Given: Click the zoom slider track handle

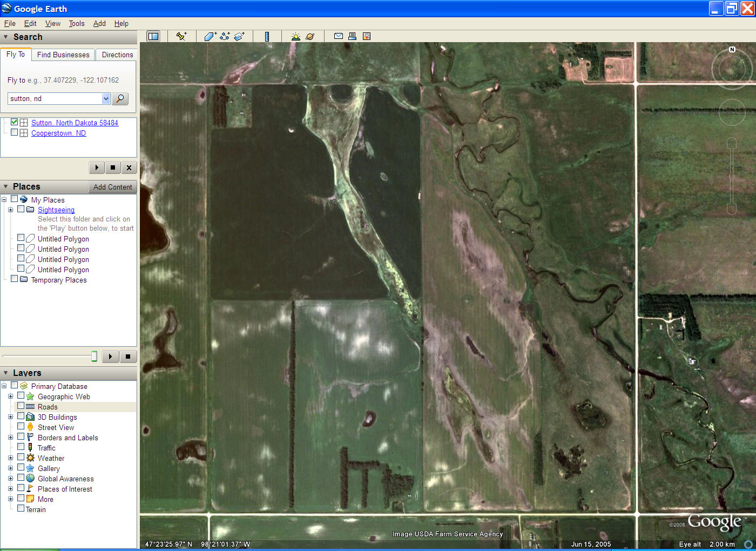Looking at the screenshot, I should click(x=732, y=177).
